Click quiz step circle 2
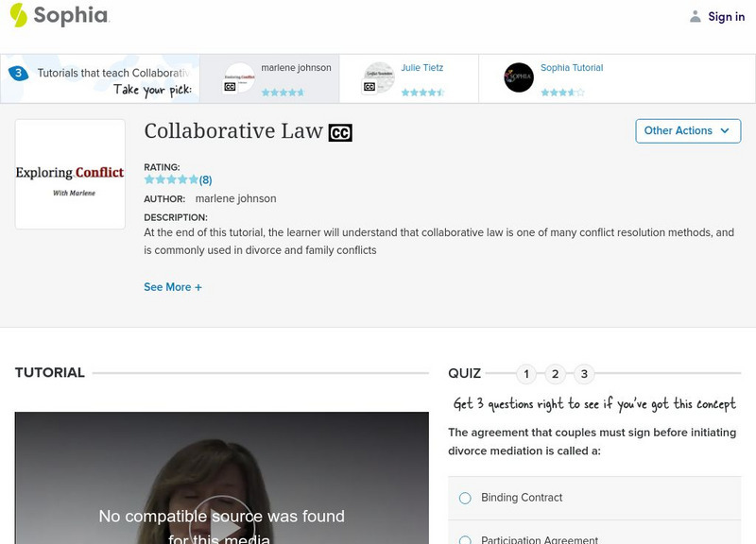Viewport: 756px width, 544px height. (556, 373)
